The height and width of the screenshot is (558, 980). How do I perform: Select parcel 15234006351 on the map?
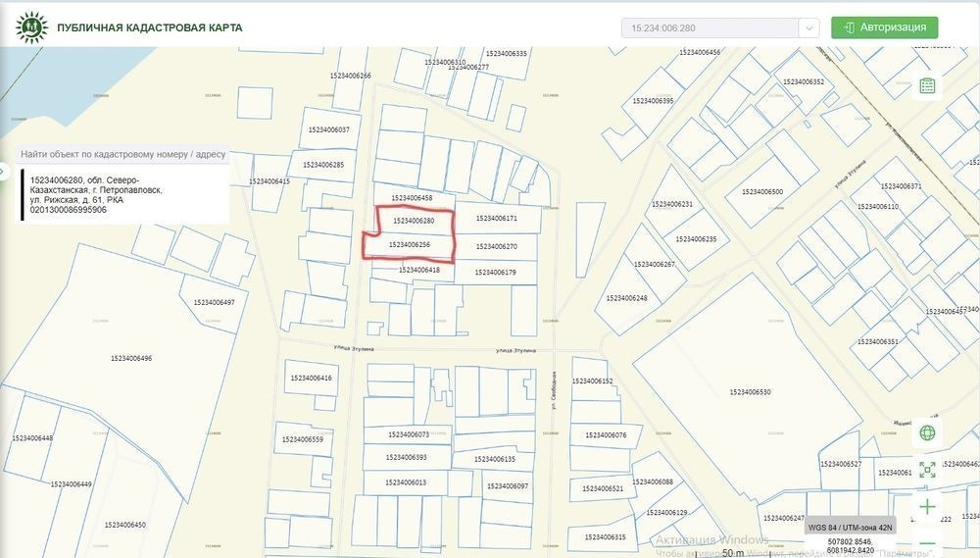point(877,341)
